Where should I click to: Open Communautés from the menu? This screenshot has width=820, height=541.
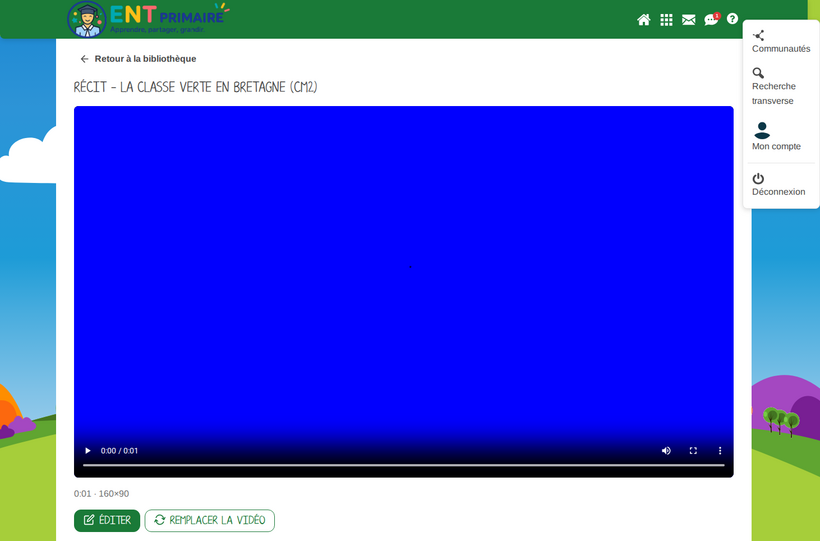(781, 42)
